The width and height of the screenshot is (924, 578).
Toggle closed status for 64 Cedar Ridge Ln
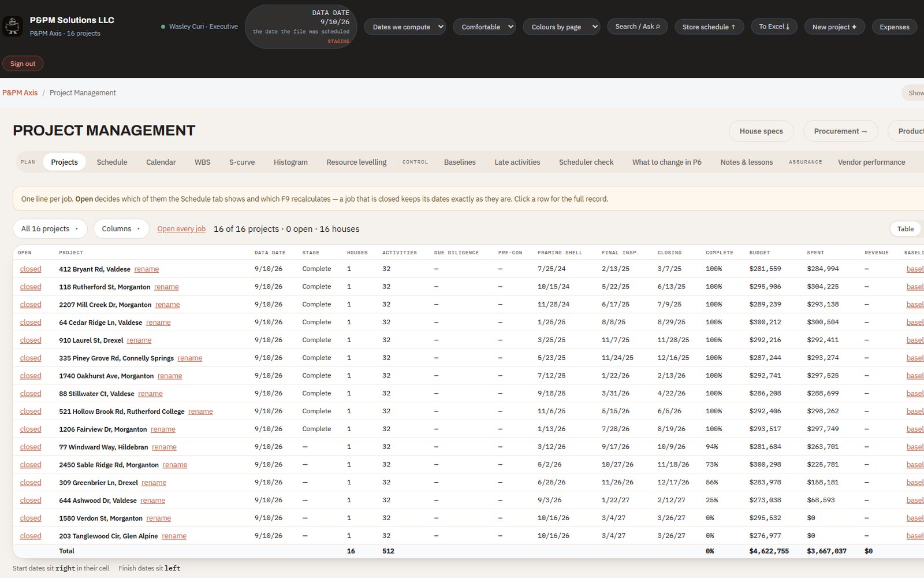[x=31, y=323]
